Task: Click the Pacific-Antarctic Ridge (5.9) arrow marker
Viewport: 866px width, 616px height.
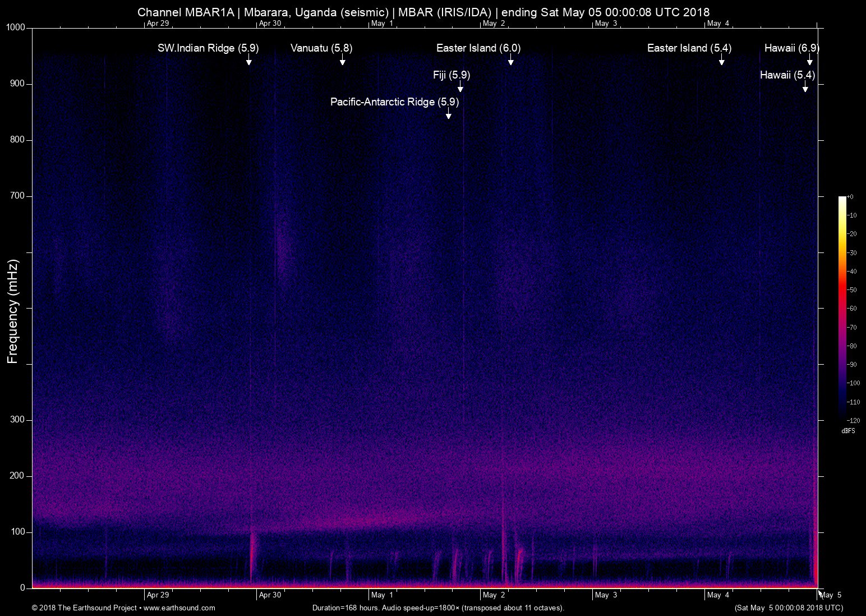Action: click(448, 114)
